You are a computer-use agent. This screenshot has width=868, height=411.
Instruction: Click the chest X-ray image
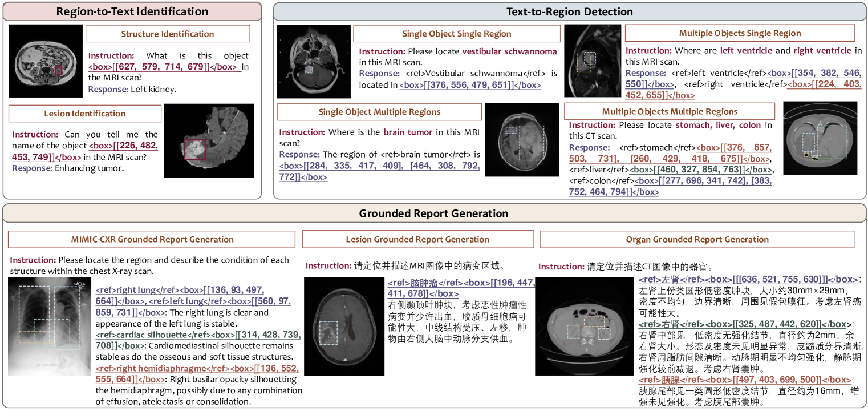tap(50, 326)
